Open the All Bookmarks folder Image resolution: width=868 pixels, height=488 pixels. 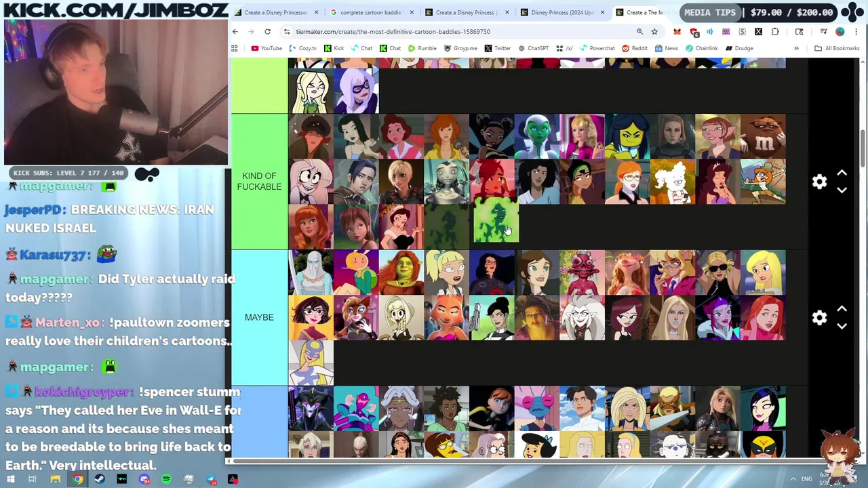coord(837,48)
